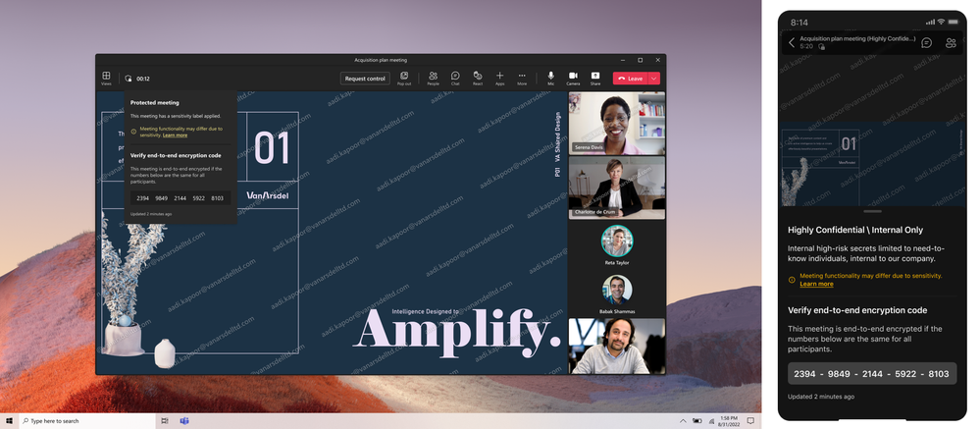
Task: Click the Learn more link in desktop popup
Action: (x=175, y=135)
